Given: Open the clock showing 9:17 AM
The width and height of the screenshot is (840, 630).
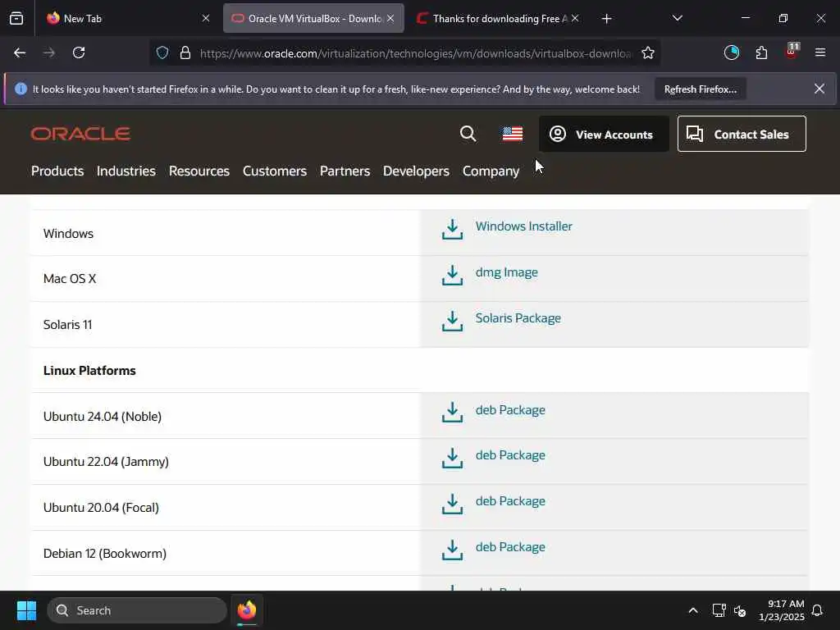Looking at the screenshot, I should coord(782,610).
